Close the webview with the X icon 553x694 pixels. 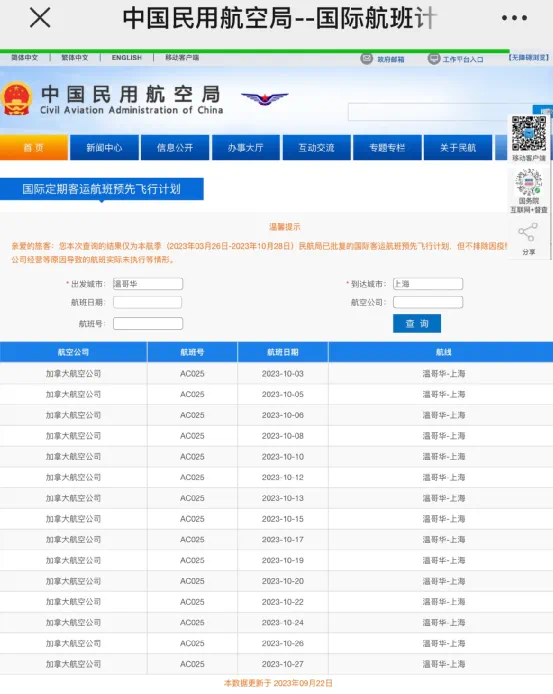pos(40,18)
